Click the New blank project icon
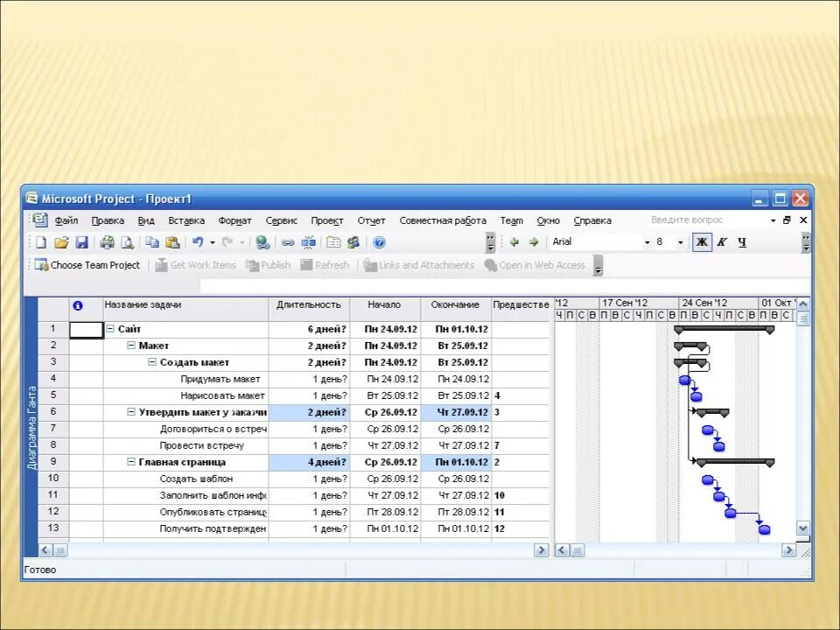This screenshot has height=630, width=840. point(41,242)
